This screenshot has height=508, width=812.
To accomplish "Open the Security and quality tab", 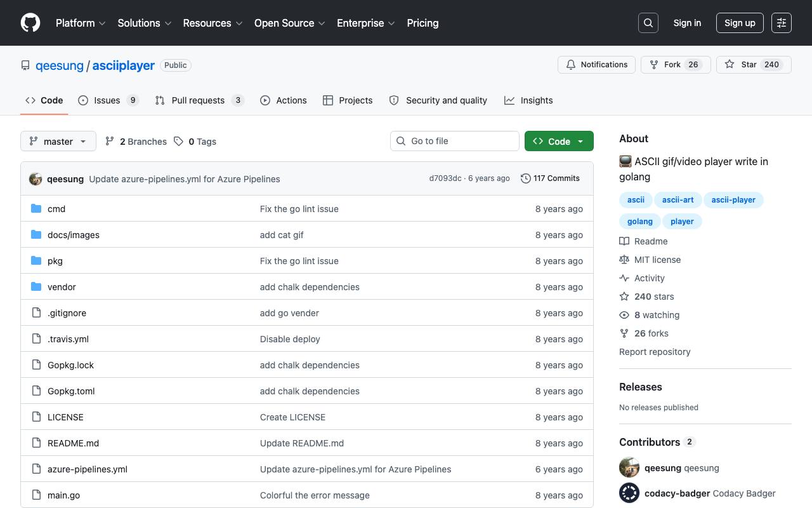I will point(438,100).
